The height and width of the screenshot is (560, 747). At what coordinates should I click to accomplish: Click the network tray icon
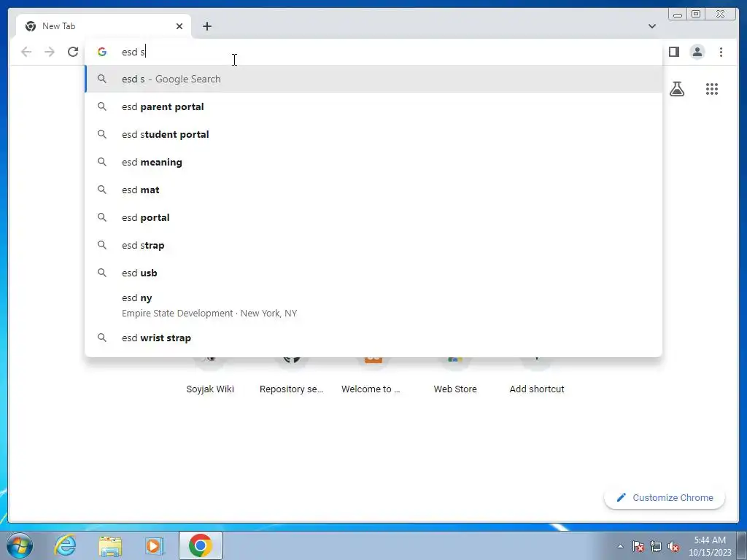(x=656, y=546)
